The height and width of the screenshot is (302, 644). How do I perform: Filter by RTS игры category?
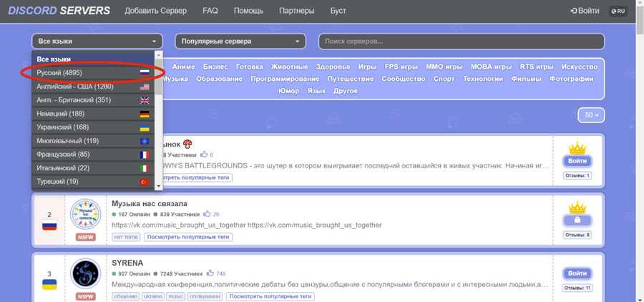pyautogui.click(x=537, y=67)
